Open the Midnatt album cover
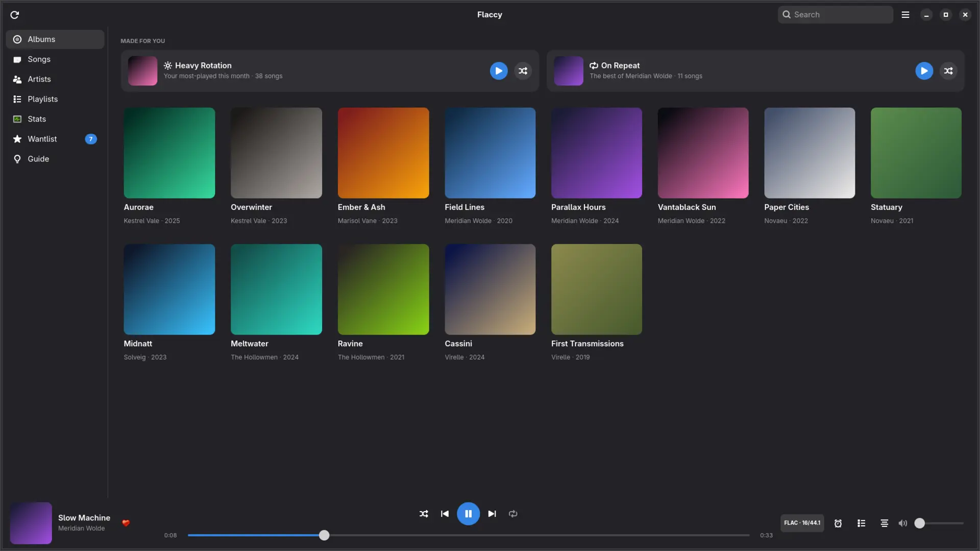 click(x=169, y=290)
